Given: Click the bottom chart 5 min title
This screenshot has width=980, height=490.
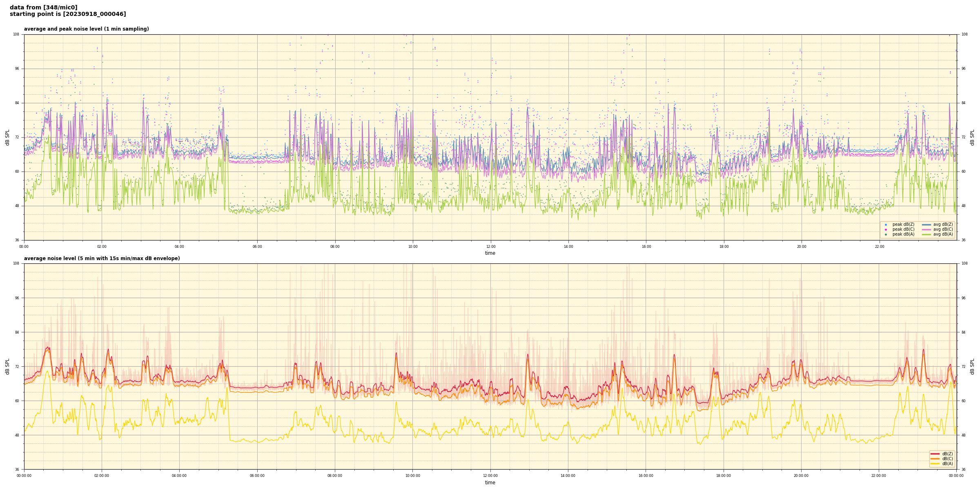Looking at the screenshot, I should 102,258.
